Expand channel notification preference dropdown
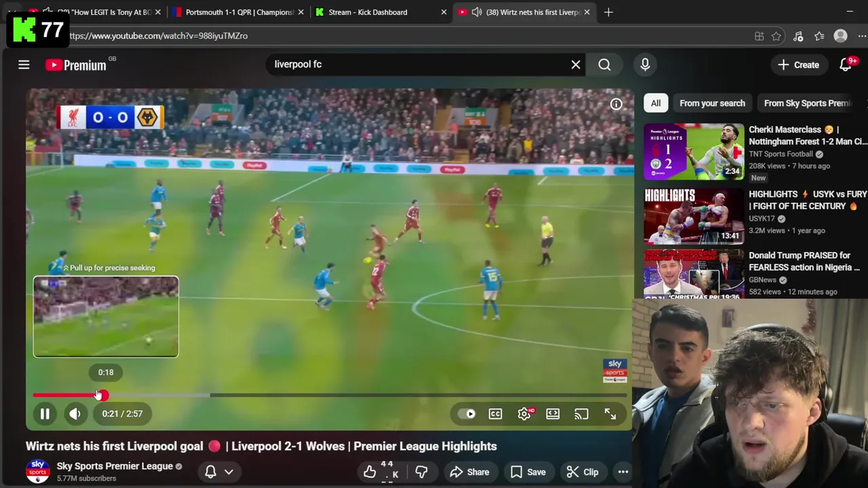The width and height of the screenshot is (868, 488). point(219,472)
